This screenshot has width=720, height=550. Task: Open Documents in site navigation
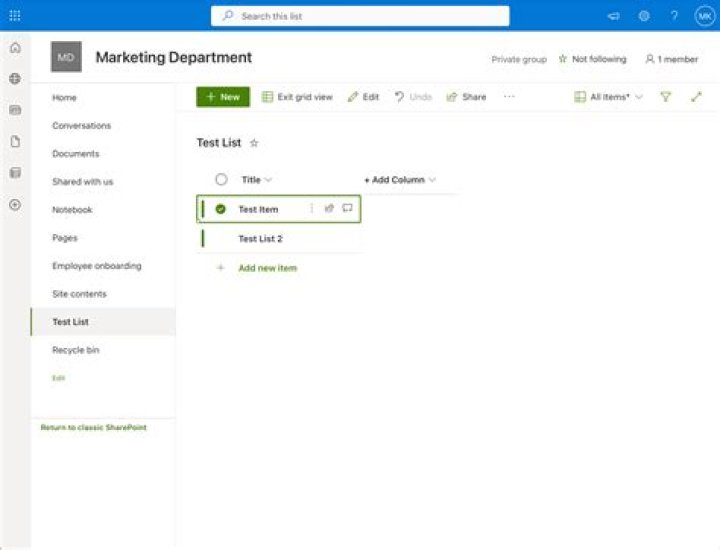pyautogui.click(x=76, y=154)
